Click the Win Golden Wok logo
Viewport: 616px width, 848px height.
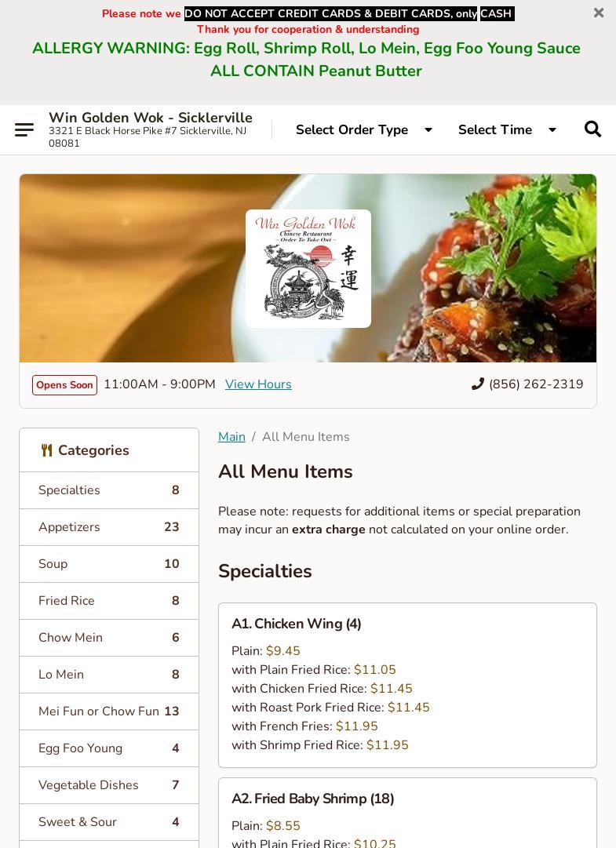tap(308, 268)
